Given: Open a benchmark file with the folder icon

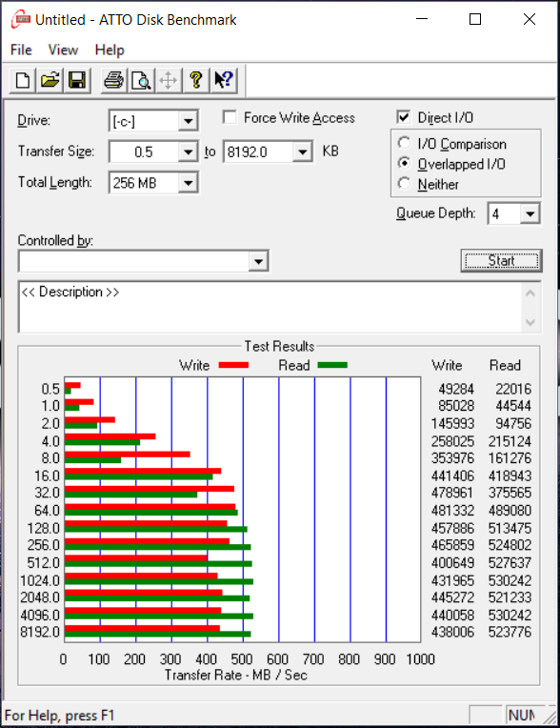Looking at the screenshot, I should point(50,80).
